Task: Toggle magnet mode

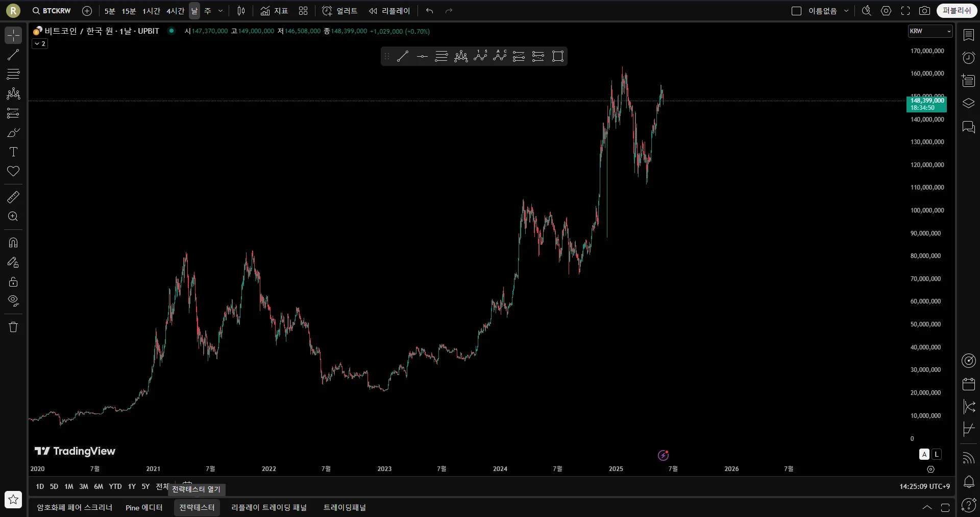Action: click(x=13, y=243)
